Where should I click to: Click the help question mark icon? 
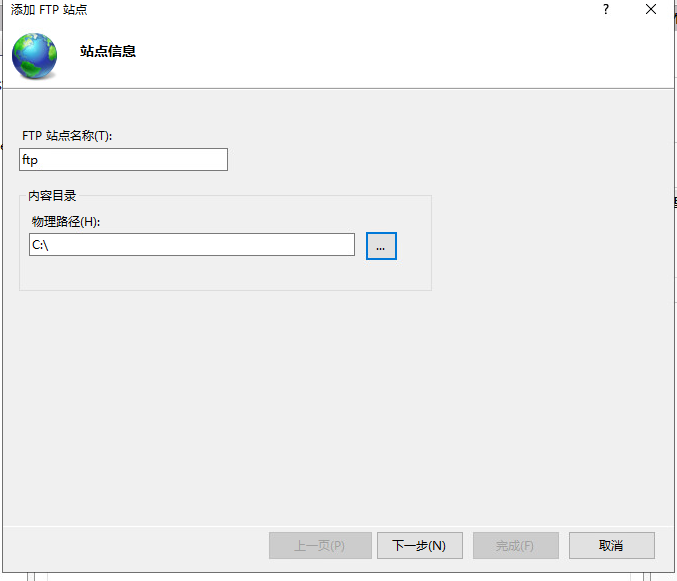point(606,9)
